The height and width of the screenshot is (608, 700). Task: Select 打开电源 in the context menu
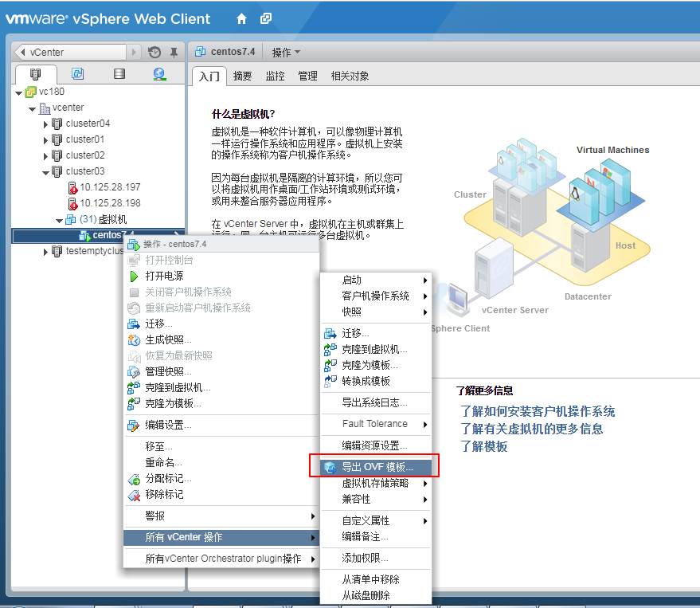coord(222,276)
